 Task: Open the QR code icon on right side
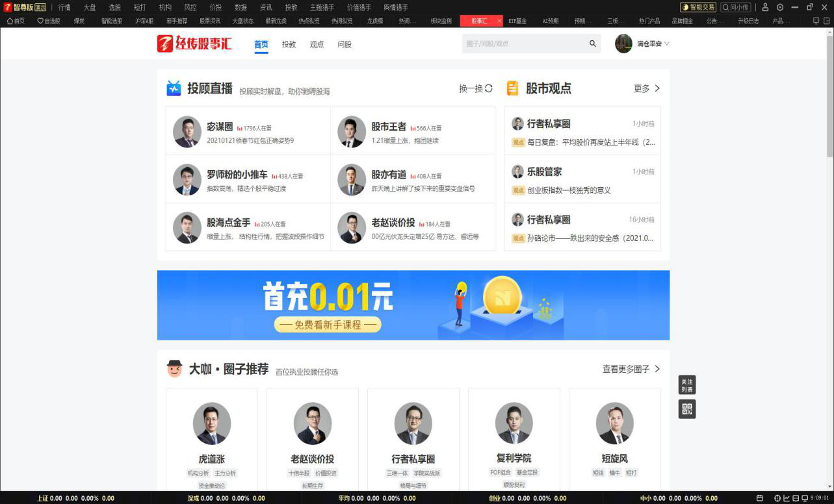[687, 409]
